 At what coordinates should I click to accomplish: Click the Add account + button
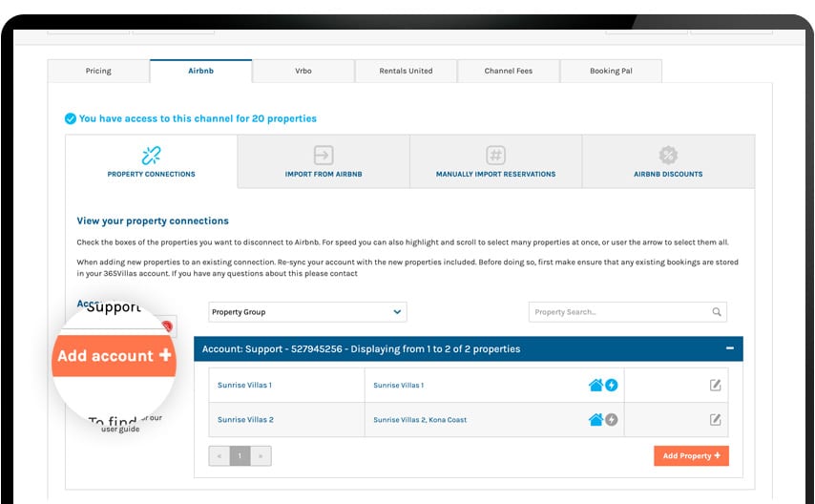point(114,356)
